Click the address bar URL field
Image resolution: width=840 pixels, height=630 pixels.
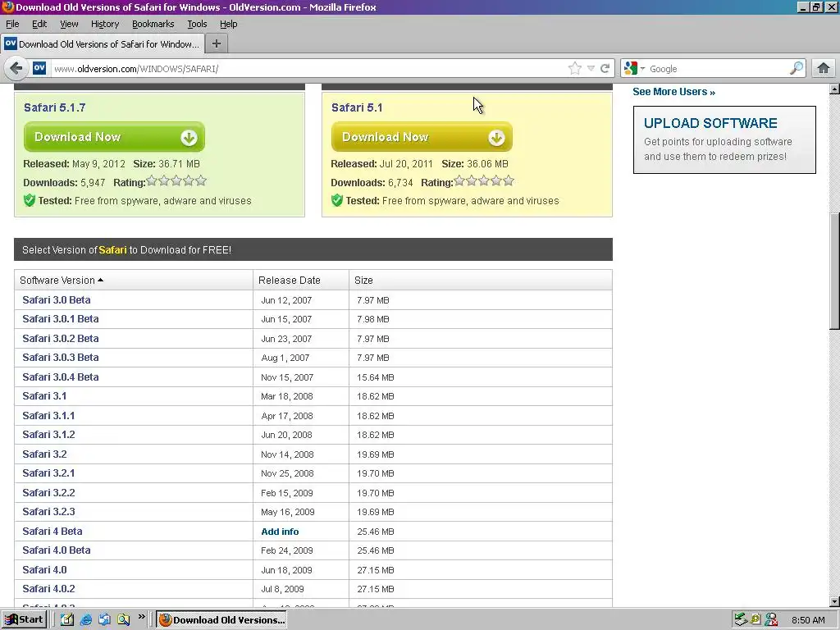308,69
